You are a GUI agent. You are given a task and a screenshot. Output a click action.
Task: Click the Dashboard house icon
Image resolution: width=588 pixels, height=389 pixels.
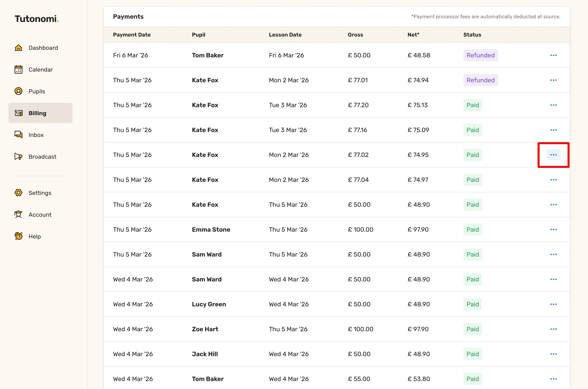click(18, 48)
